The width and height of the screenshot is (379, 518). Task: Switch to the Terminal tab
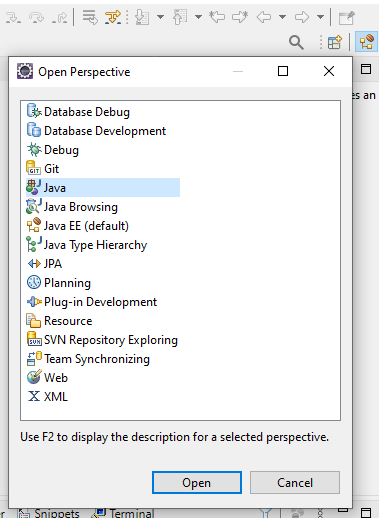(124, 513)
